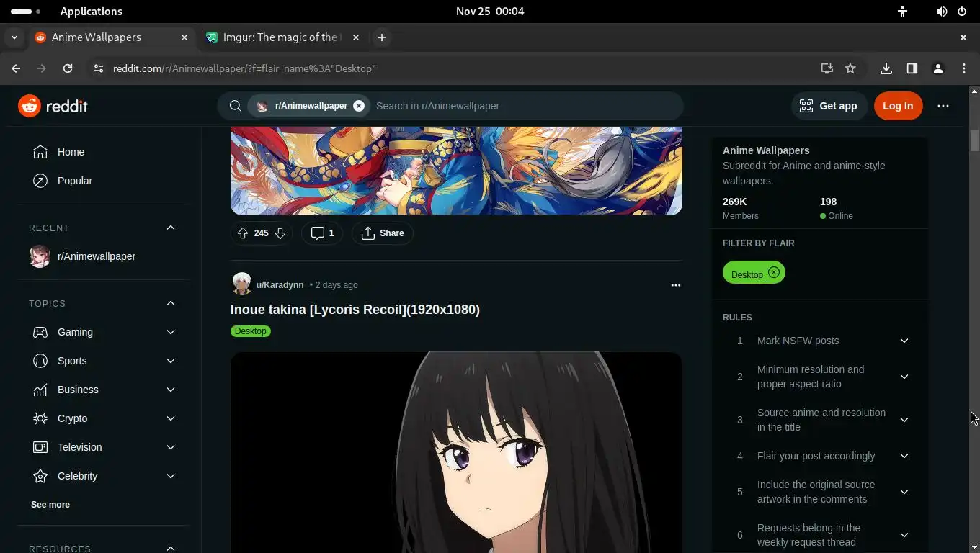Close the Anime Wallpapers tab
This screenshot has height=553, width=980.
pyautogui.click(x=184, y=37)
